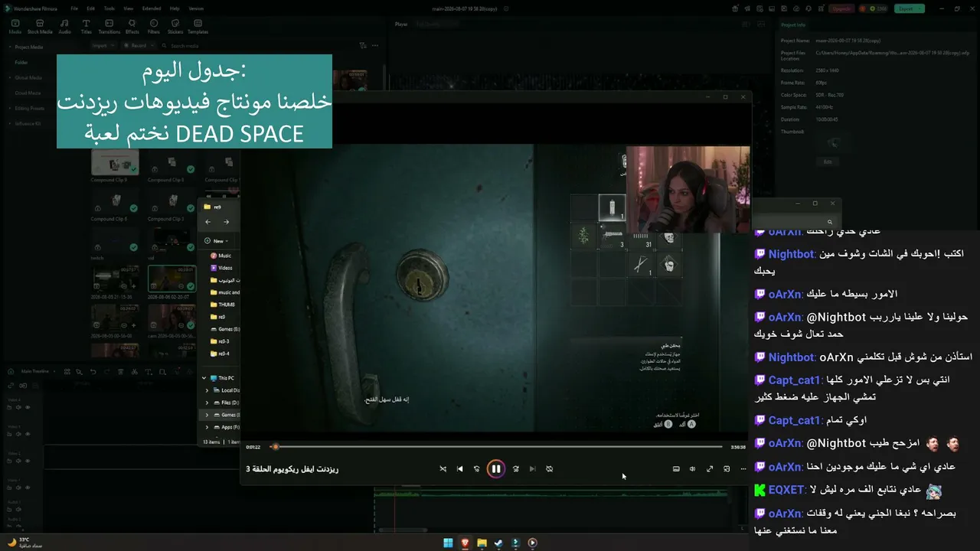Collapse This PC in File Explorer

point(204,378)
